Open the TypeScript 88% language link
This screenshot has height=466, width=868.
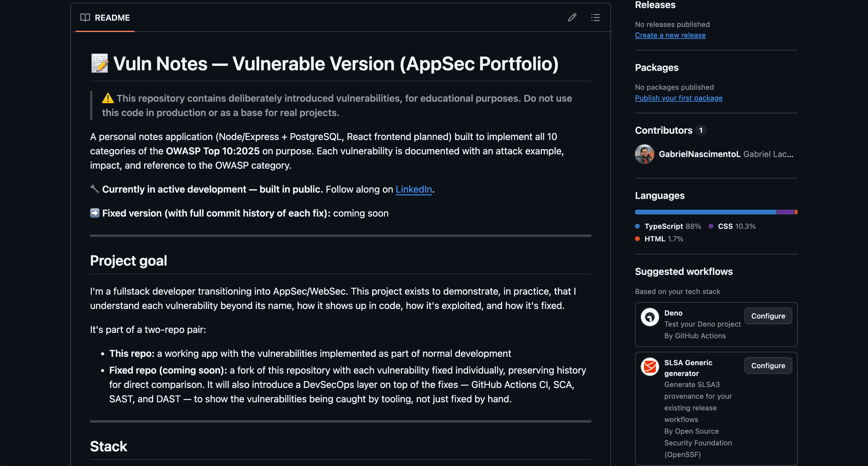point(673,226)
